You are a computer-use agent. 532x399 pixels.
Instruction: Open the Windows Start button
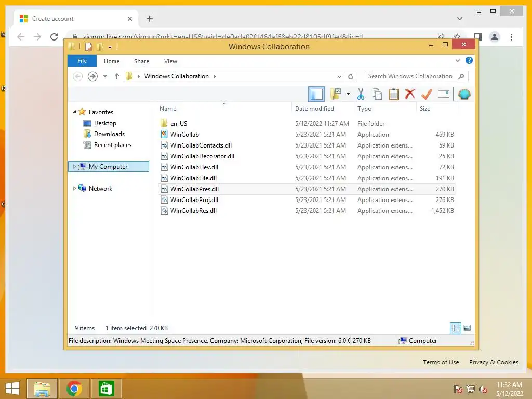pyautogui.click(x=12, y=389)
